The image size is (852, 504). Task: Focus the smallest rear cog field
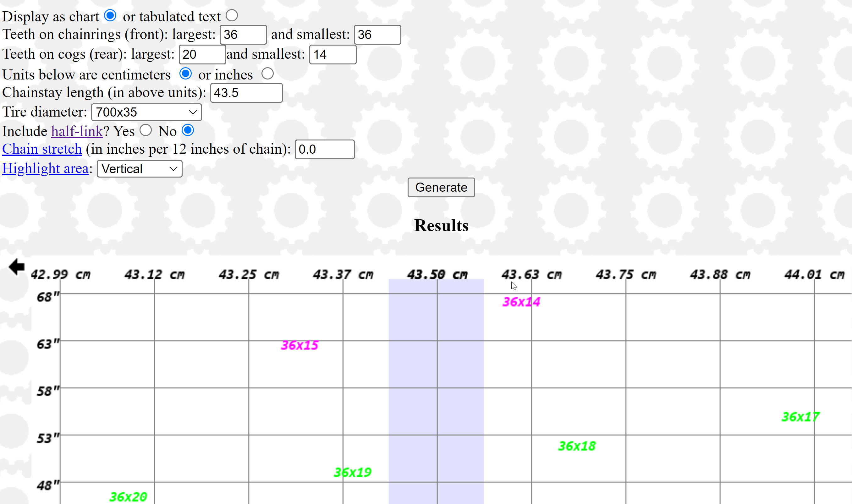pos(333,54)
